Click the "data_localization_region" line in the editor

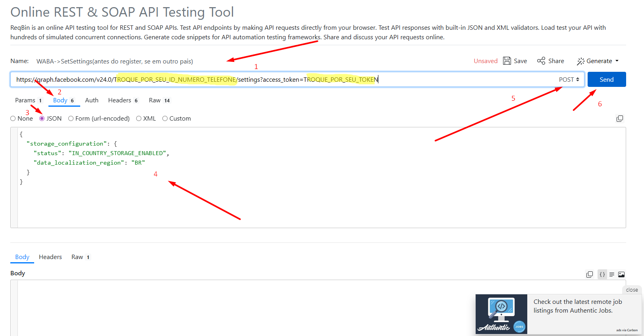[x=89, y=163]
